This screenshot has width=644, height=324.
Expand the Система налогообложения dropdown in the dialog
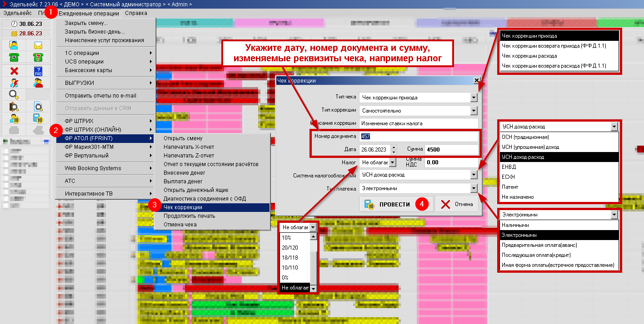(474, 175)
